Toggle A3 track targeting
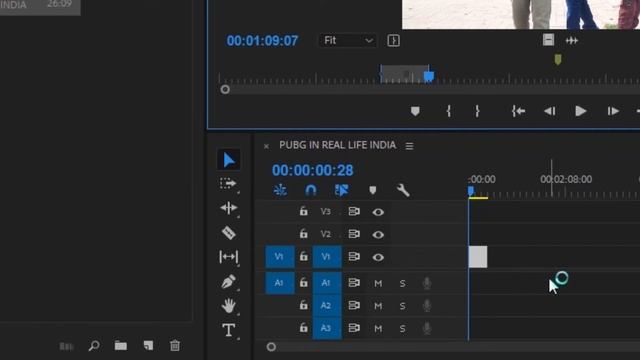This screenshot has width=640, height=360. (x=327, y=328)
